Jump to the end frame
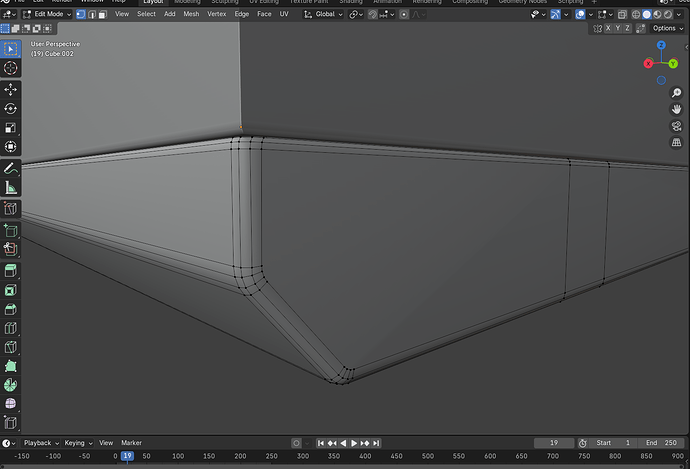The height and width of the screenshot is (469, 690). (x=376, y=443)
